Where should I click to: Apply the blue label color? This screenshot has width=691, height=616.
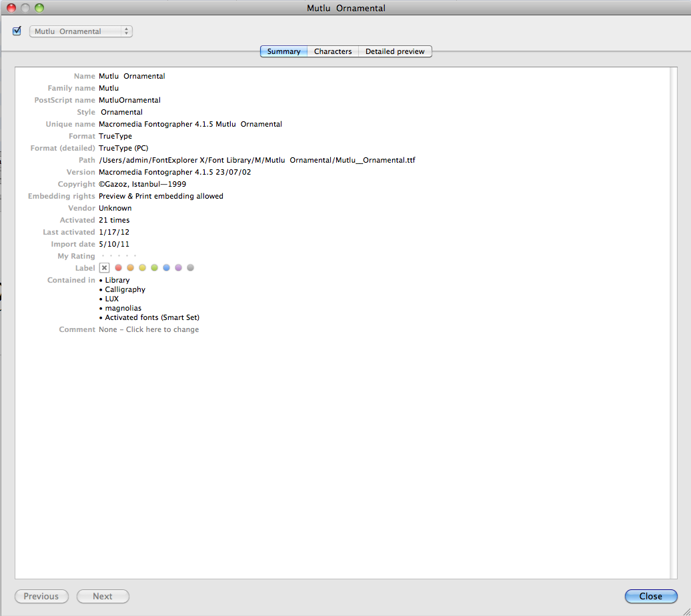coord(166,267)
